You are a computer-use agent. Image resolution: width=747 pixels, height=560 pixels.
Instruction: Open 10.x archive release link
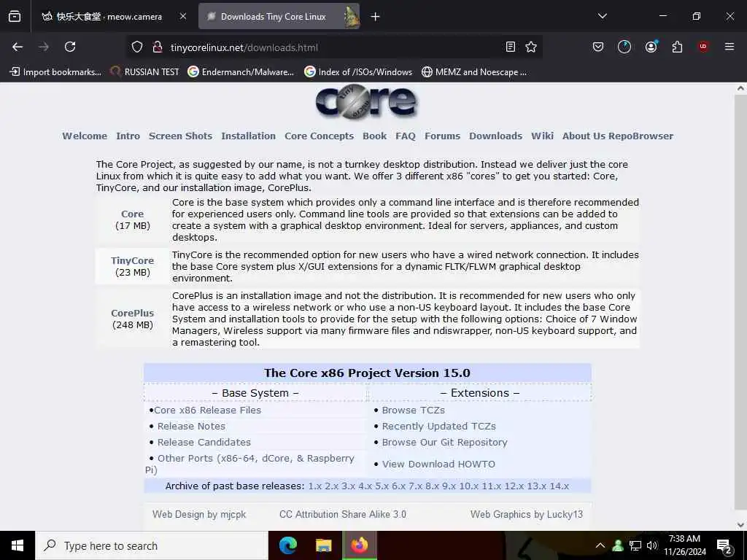coord(469,486)
